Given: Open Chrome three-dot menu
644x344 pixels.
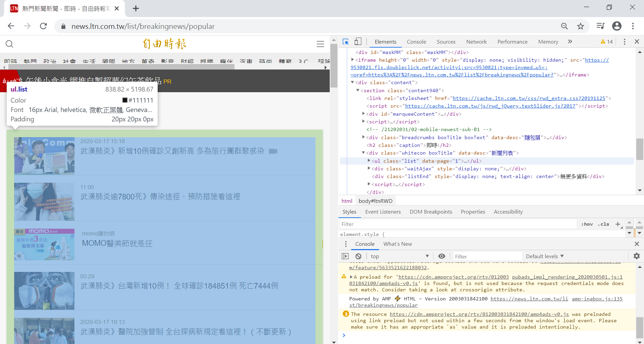Looking at the screenshot, I should tap(633, 26).
